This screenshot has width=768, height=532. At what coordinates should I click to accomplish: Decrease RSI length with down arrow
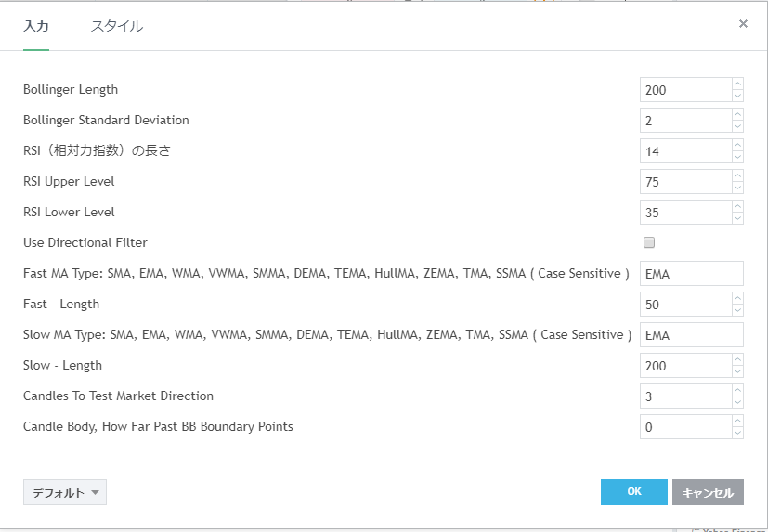(737, 157)
